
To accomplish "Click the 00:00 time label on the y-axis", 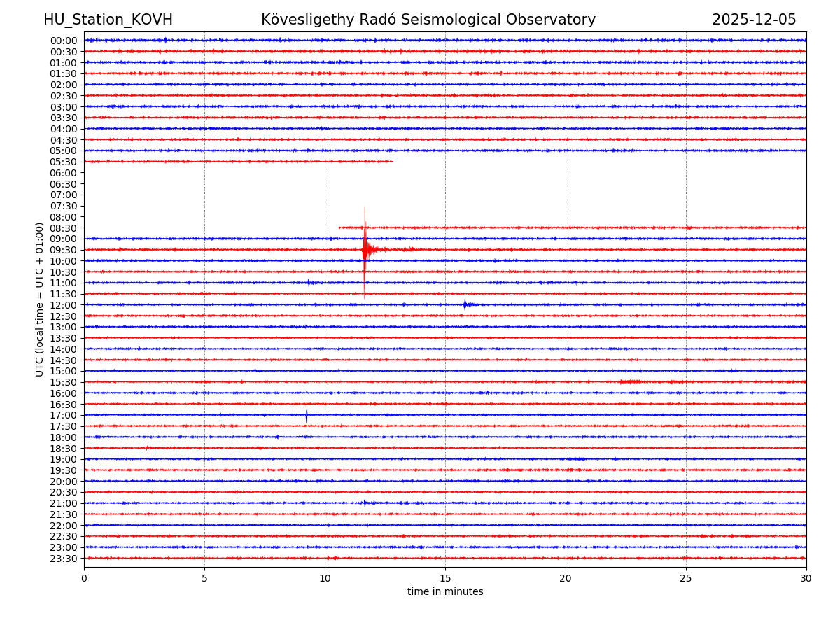I will 64,41.
